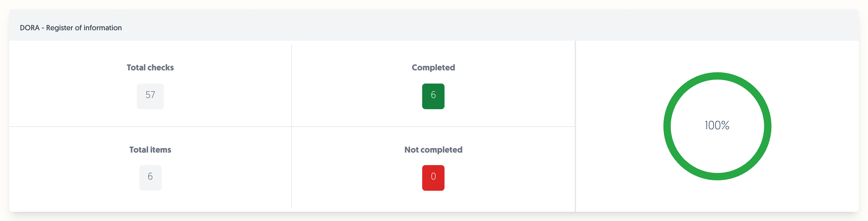Open the red Not completed badge showing 0
Image resolution: width=868 pixels, height=221 pixels.
(x=433, y=178)
